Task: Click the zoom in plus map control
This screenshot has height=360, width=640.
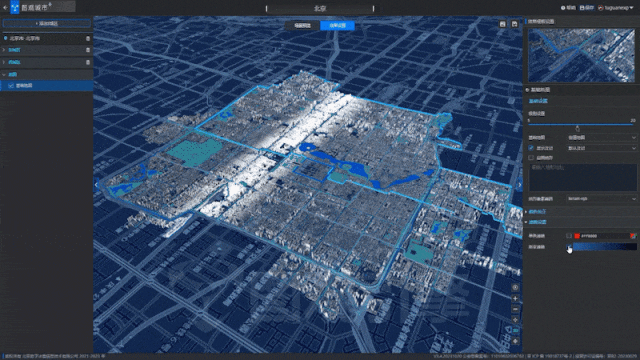Action: (x=515, y=298)
